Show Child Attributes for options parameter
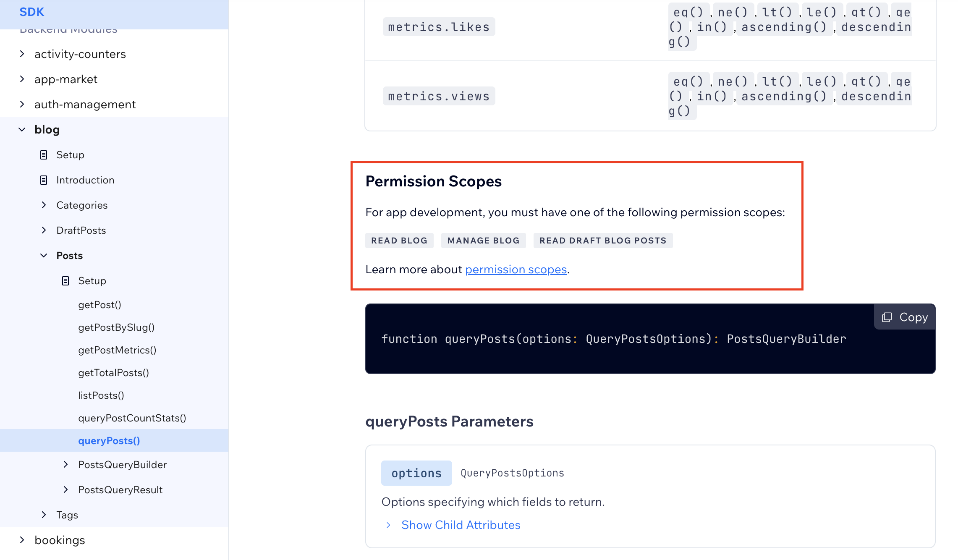This screenshot has width=958, height=560. tap(461, 525)
